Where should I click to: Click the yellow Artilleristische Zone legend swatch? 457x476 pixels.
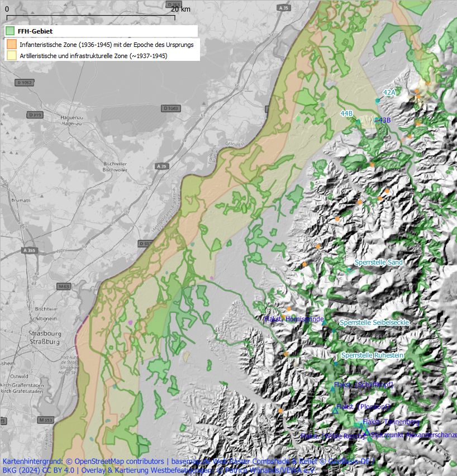point(11,55)
